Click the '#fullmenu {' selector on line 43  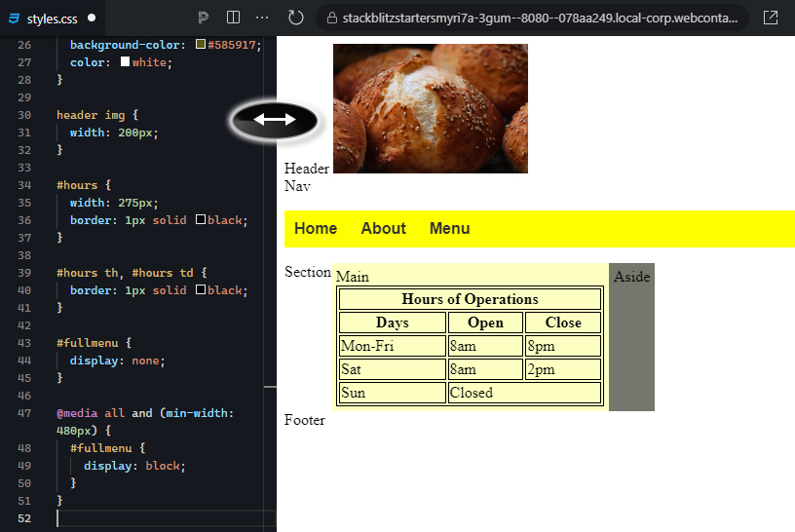point(94,343)
